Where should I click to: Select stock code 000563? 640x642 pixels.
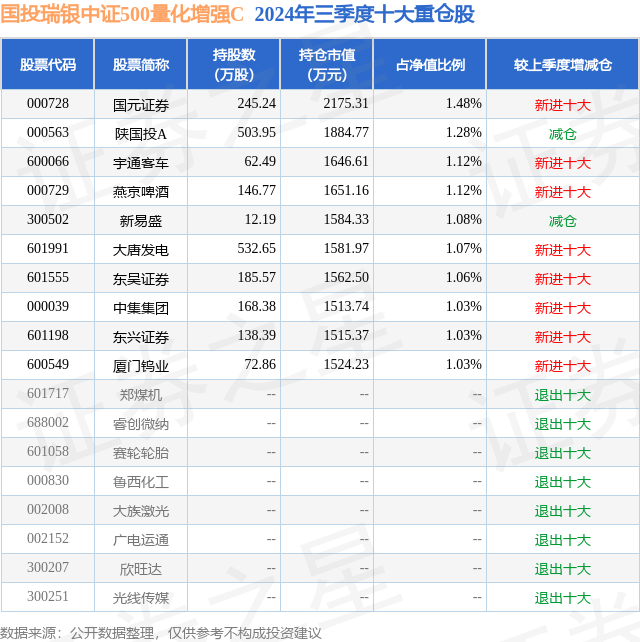(47, 133)
